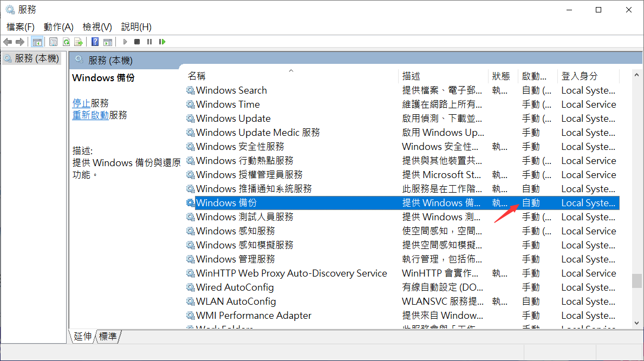Click the Back arrow toolbar icon
Screen dimensions: 644x361
coord(8,42)
